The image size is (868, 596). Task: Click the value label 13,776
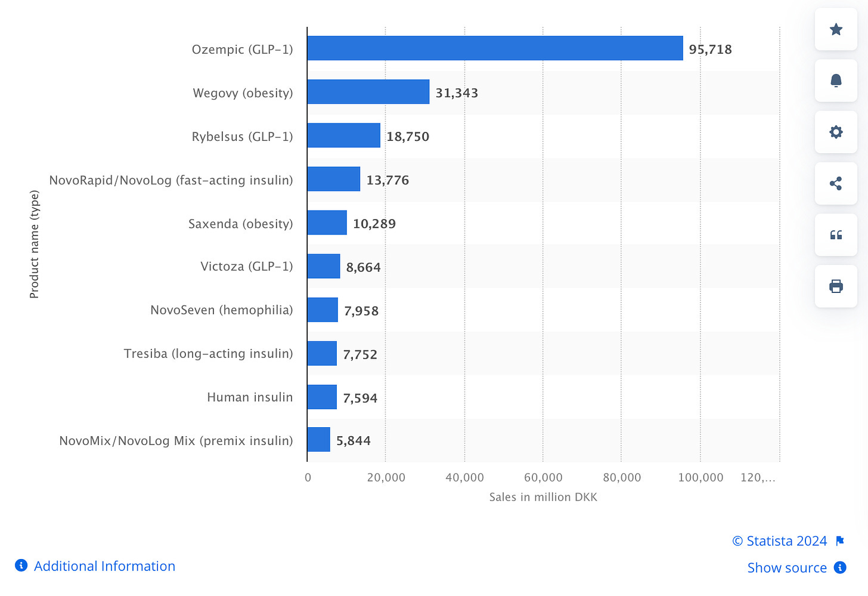click(x=387, y=180)
